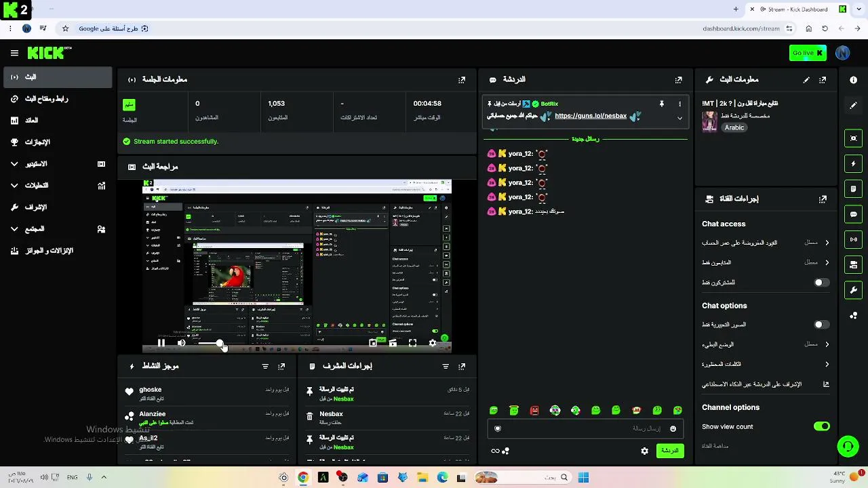The image size is (868, 488).
Task: Open الإنجازات sidebar item
Action: coord(57,142)
